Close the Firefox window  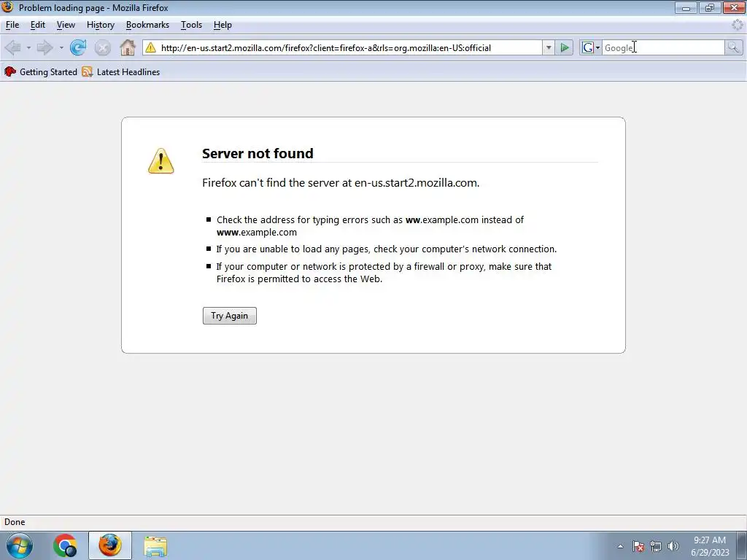click(x=734, y=7)
